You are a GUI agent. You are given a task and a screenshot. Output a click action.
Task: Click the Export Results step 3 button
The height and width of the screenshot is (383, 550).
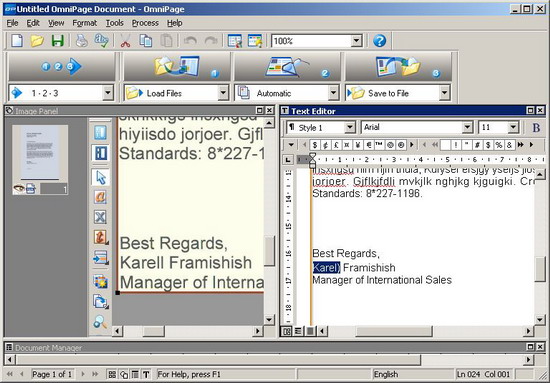398,67
